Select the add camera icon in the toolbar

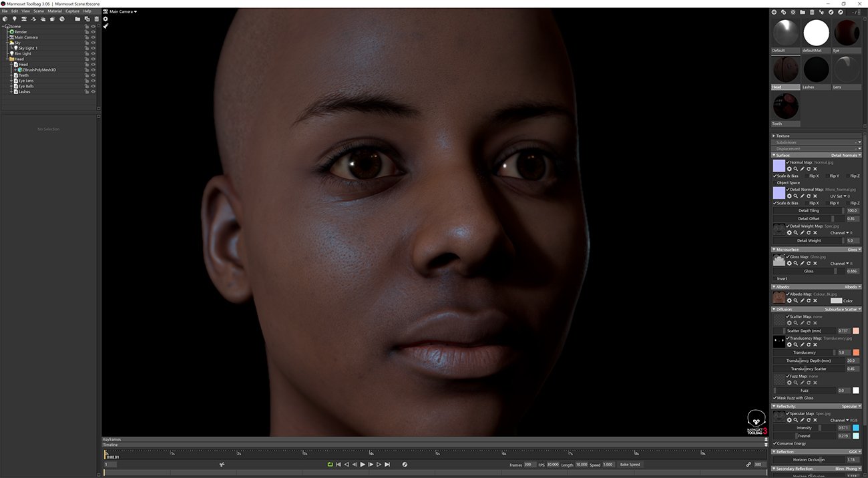pyautogui.click(x=23, y=19)
